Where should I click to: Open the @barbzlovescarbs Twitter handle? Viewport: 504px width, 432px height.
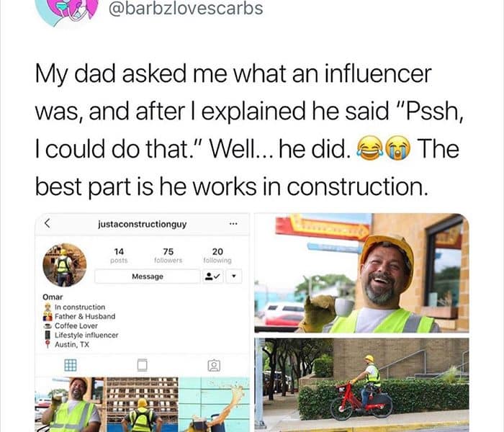coord(186,9)
